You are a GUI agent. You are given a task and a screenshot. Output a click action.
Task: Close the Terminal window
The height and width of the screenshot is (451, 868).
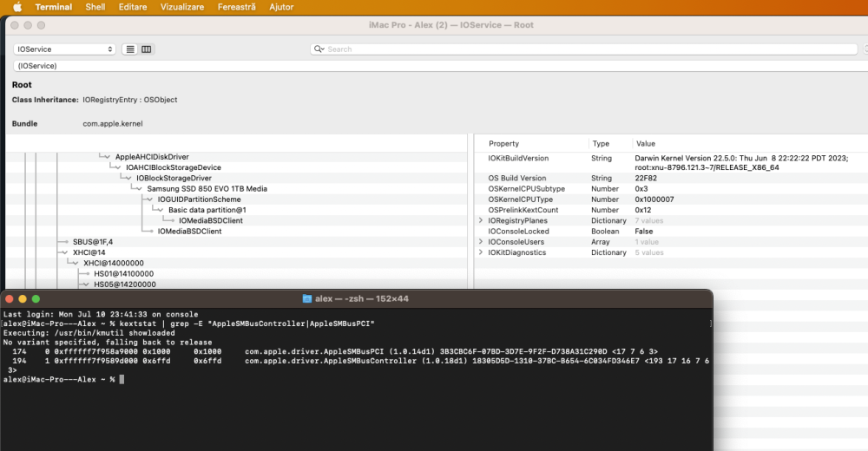point(9,299)
